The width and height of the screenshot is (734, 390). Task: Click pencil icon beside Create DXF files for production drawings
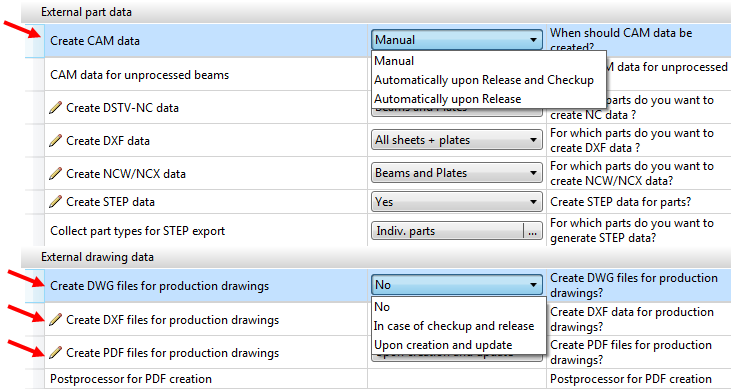coord(55,320)
